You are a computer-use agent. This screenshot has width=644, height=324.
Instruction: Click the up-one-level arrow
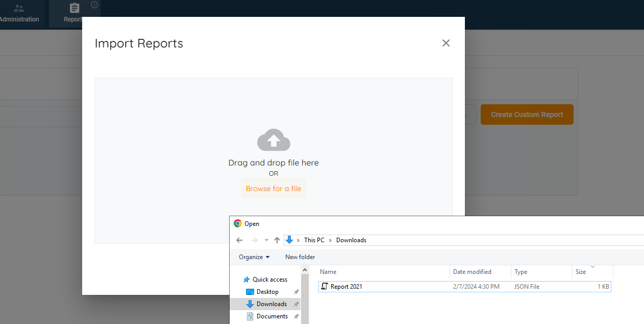point(277,240)
